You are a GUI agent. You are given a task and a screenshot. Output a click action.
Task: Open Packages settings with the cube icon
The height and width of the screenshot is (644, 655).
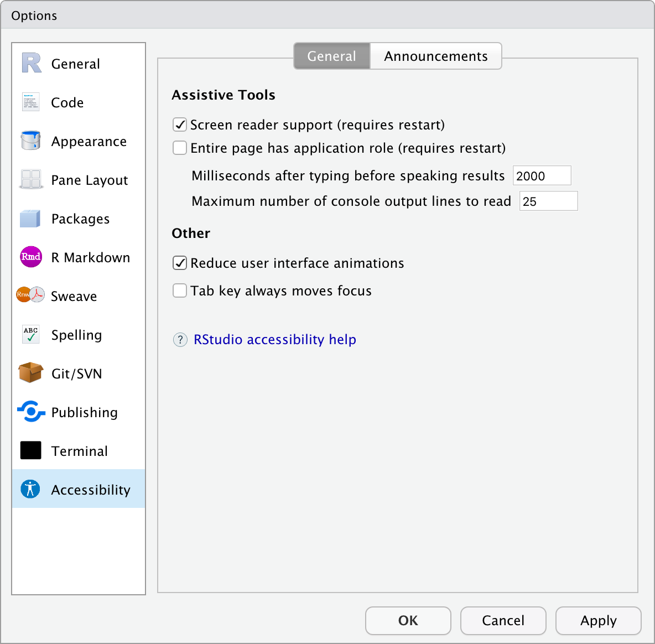[30, 218]
